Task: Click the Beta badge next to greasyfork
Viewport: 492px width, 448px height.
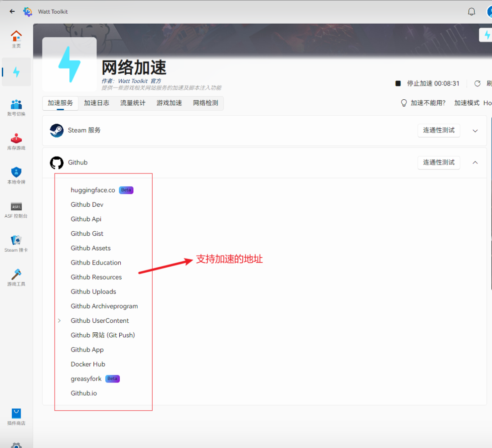Action: point(113,379)
